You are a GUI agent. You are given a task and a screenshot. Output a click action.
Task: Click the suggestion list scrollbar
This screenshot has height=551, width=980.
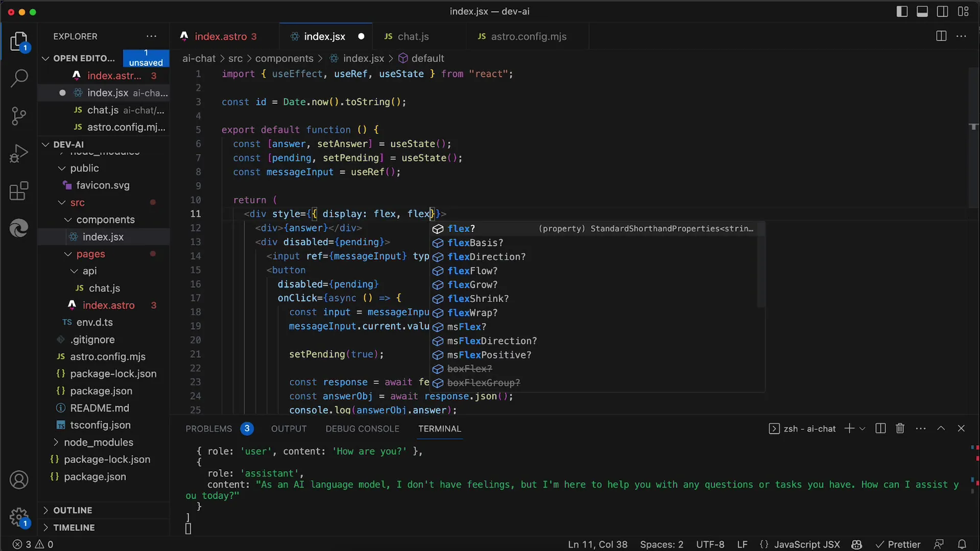tap(761, 264)
